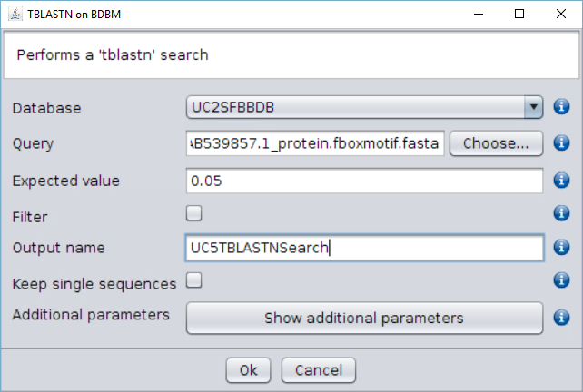Click the Choose... button for query file

click(x=496, y=143)
